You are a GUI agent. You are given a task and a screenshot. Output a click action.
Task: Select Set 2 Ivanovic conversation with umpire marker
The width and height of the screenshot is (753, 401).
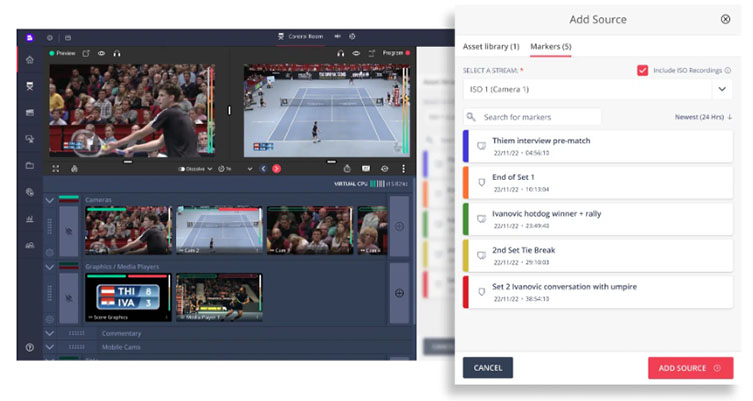tap(598, 292)
